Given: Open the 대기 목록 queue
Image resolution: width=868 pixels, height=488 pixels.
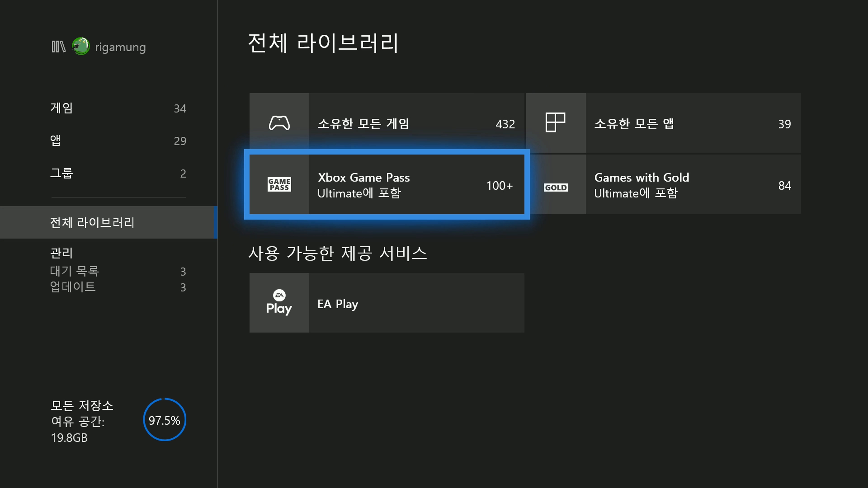Looking at the screenshot, I should click(x=118, y=271).
